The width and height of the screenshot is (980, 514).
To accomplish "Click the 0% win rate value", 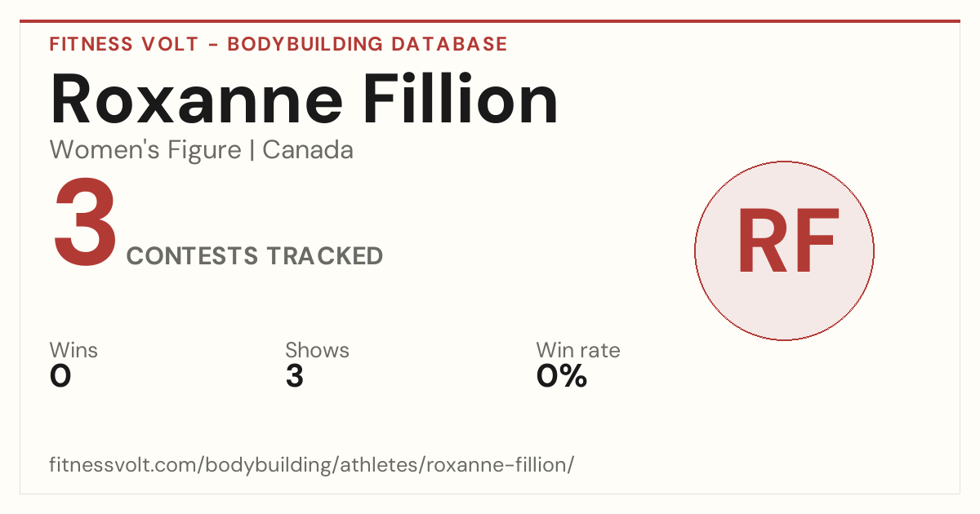I will pyautogui.click(x=562, y=376).
